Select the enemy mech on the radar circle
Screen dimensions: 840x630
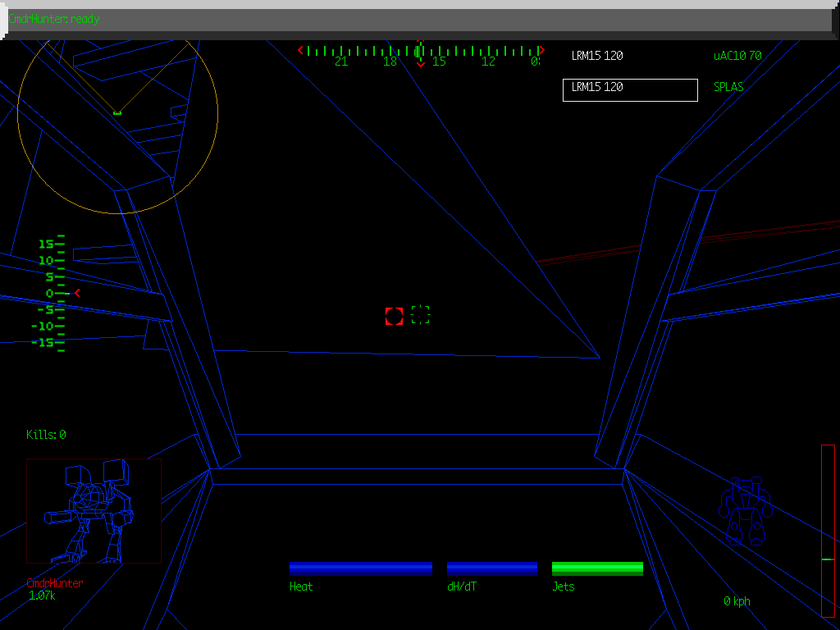click(x=116, y=112)
